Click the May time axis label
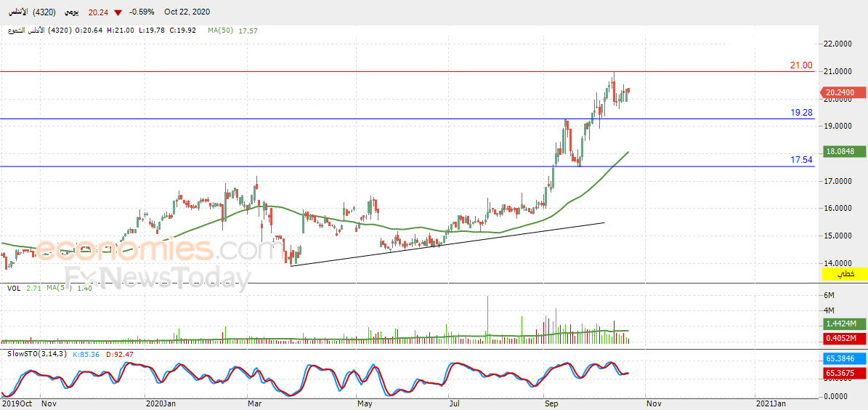The width and height of the screenshot is (868, 410). point(364,404)
